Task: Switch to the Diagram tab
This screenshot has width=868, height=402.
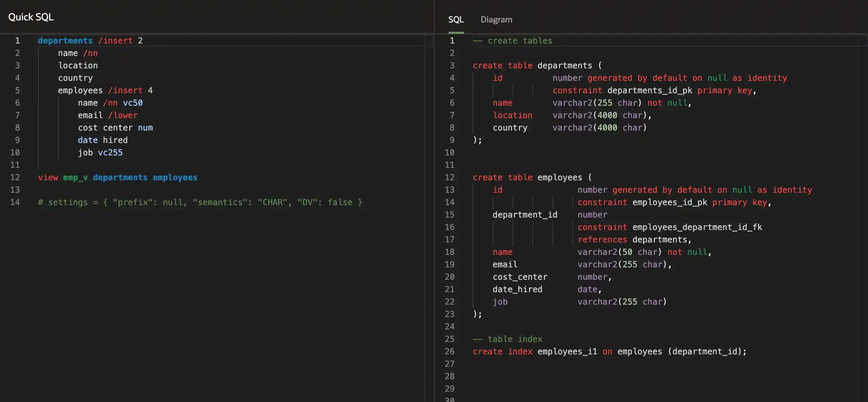Action: [496, 20]
